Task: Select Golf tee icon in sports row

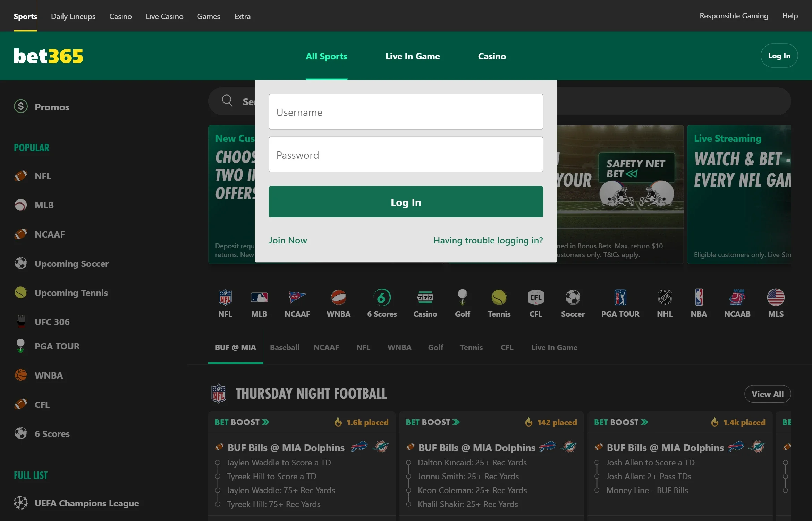Action: point(462,297)
